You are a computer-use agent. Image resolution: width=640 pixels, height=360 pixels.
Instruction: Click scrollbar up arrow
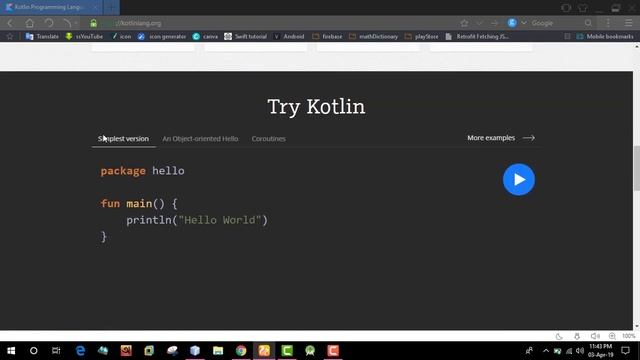(636, 46)
